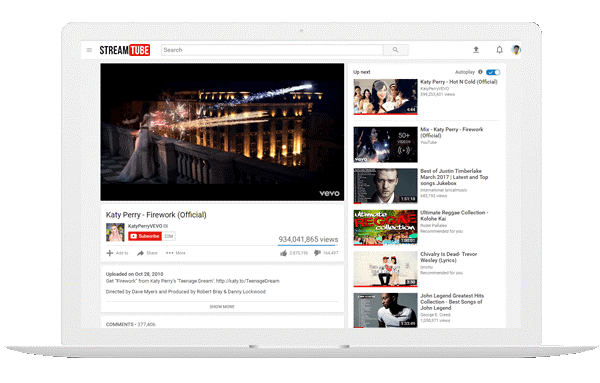Click the StreamTube logo
The height and width of the screenshot is (383, 600).
125,50
